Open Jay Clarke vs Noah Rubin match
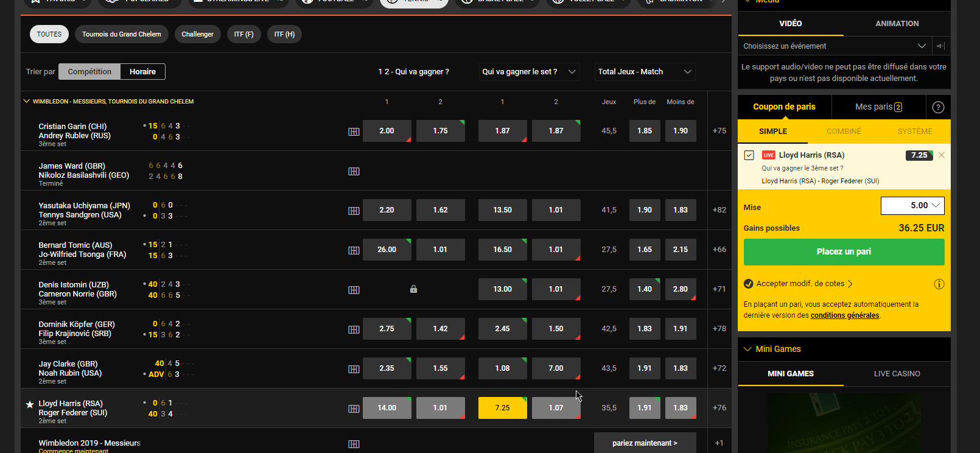Screen dimensions: 980x453 click(x=70, y=368)
